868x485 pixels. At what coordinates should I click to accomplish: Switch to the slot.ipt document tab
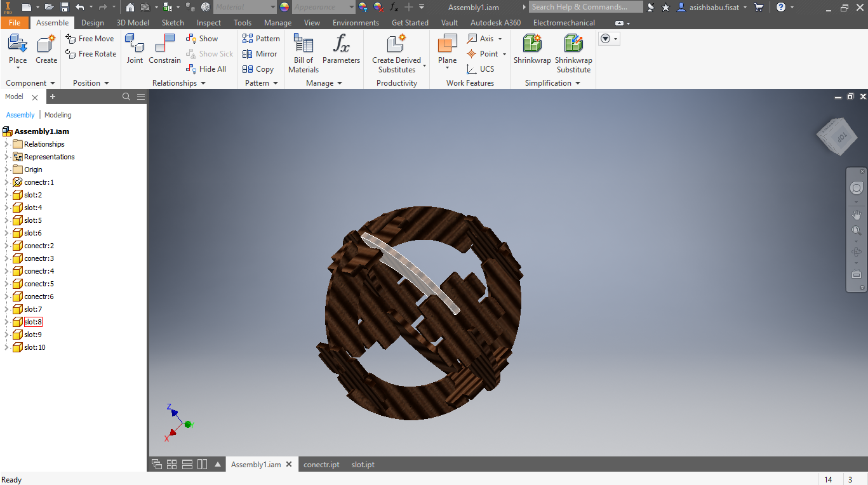click(x=363, y=465)
